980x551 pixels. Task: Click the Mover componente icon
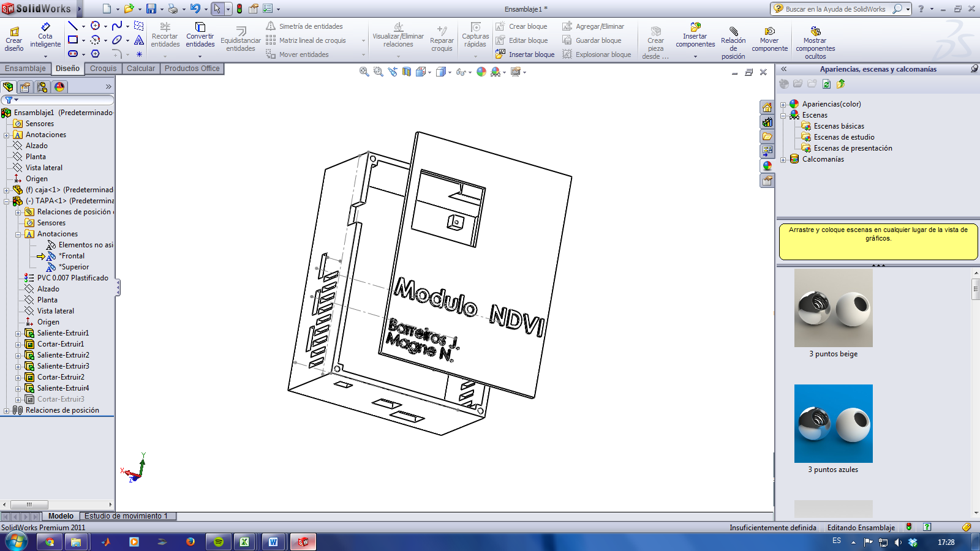click(x=770, y=31)
